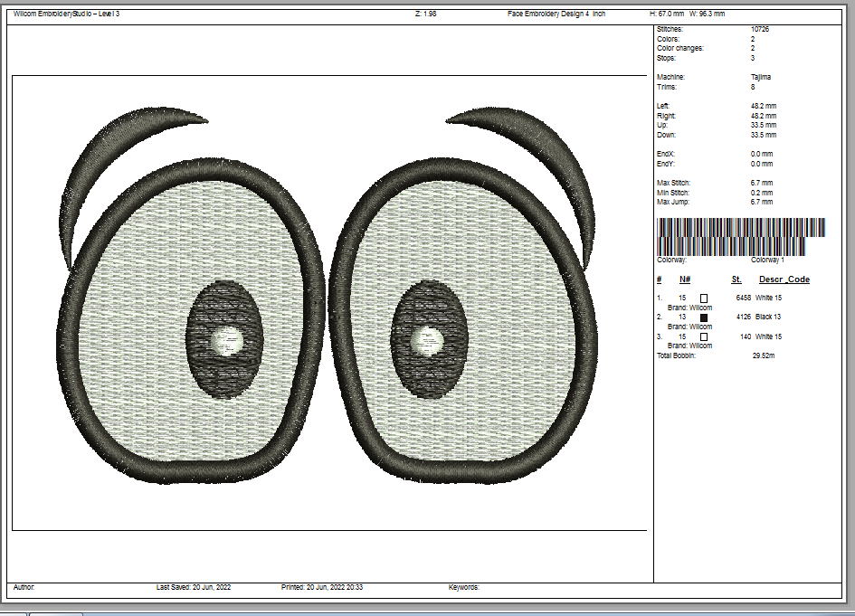Click the Face Embroidery Design 4 Inch title
The image size is (855, 616).
[x=556, y=14]
